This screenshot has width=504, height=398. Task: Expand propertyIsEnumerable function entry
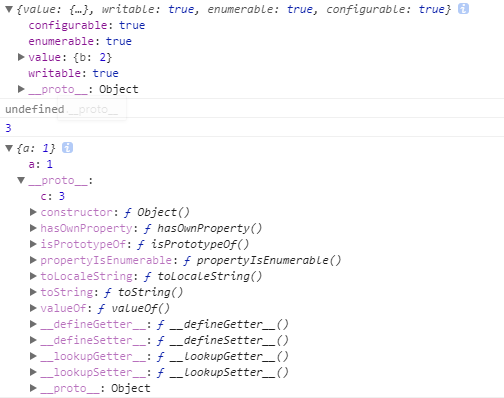tap(33, 260)
